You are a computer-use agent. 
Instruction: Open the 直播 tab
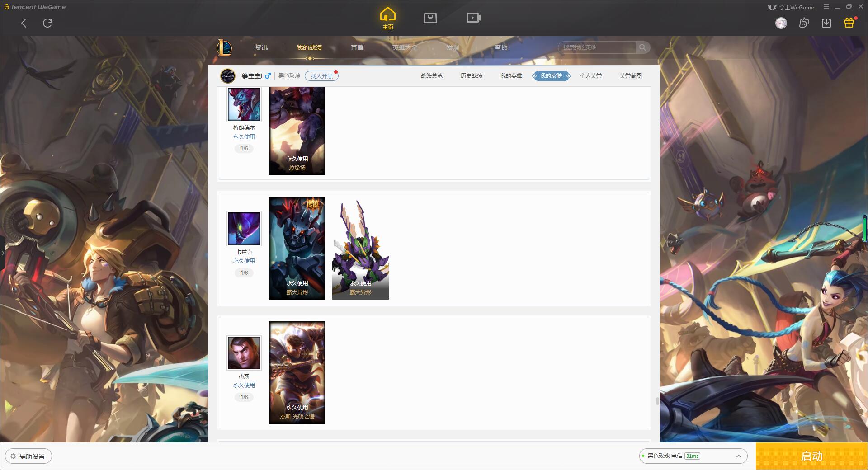pyautogui.click(x=357, y=47)
